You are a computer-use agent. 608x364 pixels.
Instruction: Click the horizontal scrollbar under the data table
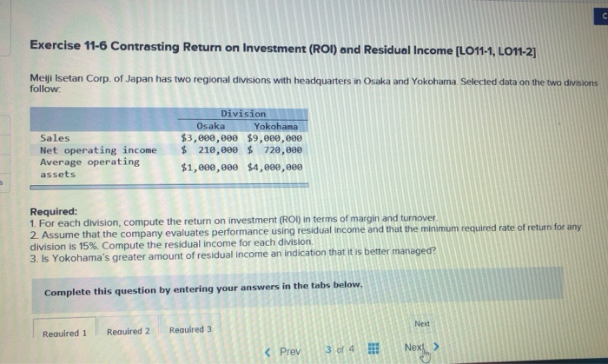[x=169, y=186]
